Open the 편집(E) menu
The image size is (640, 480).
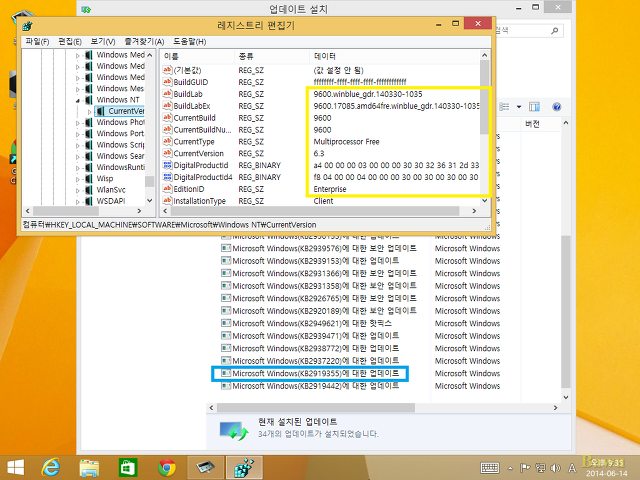[x=70, y=42]
